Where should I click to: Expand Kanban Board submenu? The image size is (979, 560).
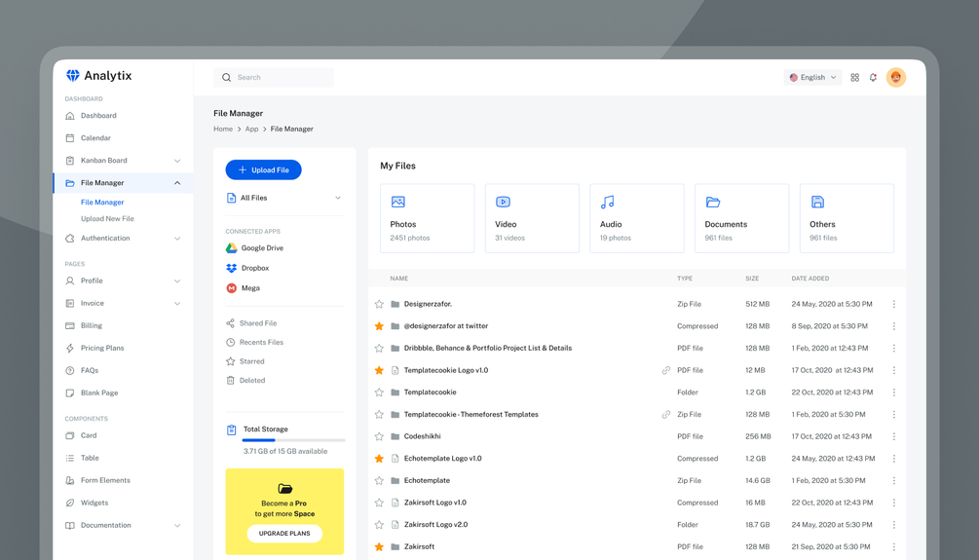(x=177, y=161)
